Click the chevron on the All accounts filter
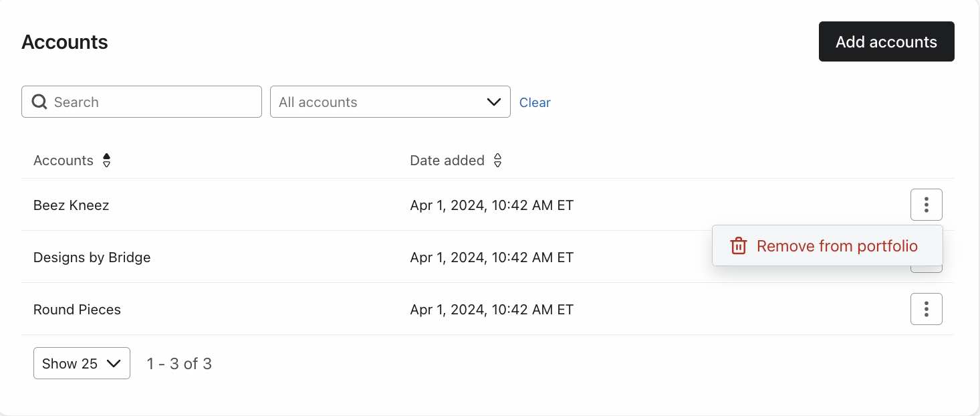 tap(493, 102)
